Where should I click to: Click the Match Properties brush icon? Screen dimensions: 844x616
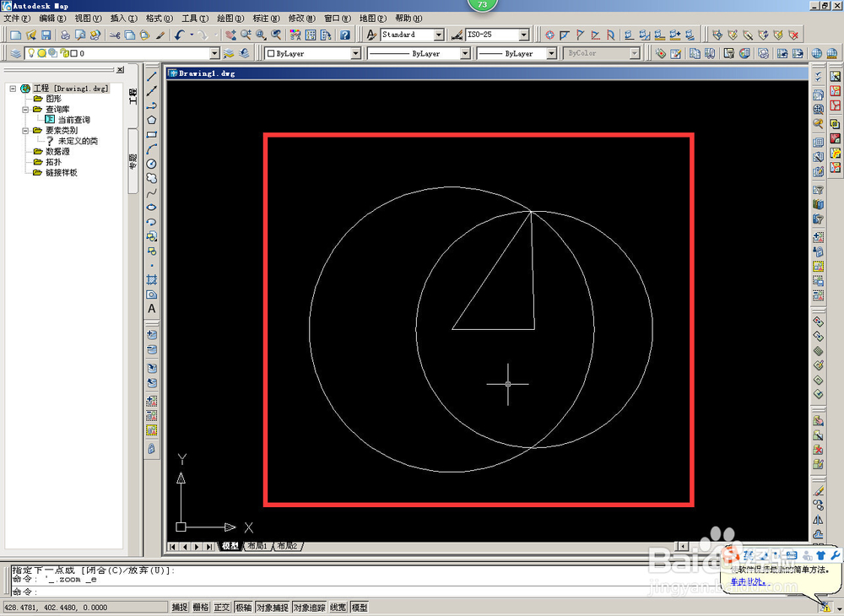[160, 35]
